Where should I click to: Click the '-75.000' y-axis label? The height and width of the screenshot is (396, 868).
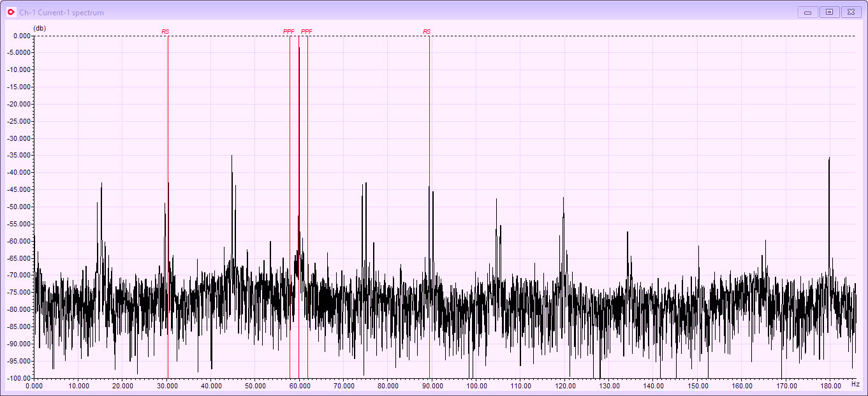coord(20,293)
